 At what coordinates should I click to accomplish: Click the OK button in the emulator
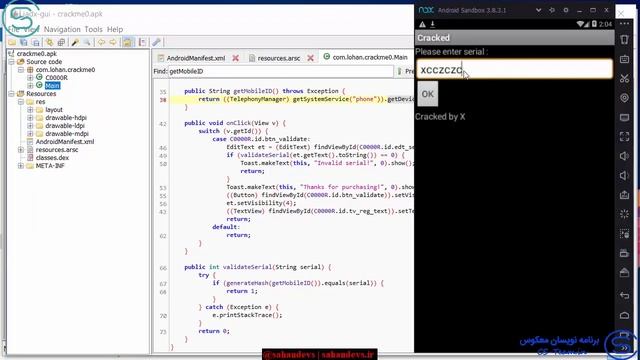tap(427, 94)
